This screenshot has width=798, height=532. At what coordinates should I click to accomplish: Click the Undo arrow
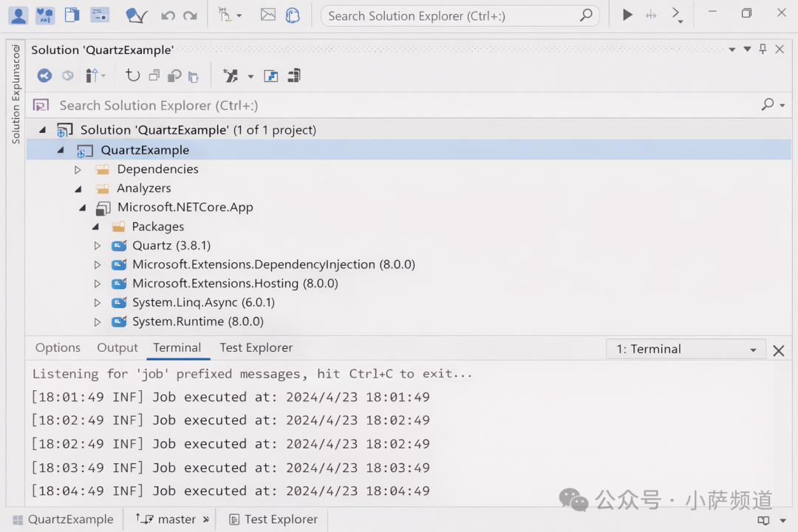point(168,16)
